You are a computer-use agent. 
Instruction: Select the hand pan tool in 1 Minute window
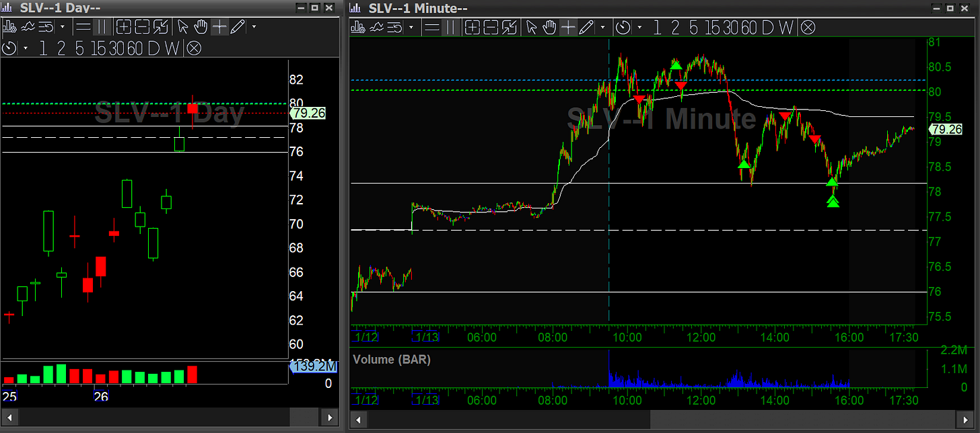(x=549, y=27)
